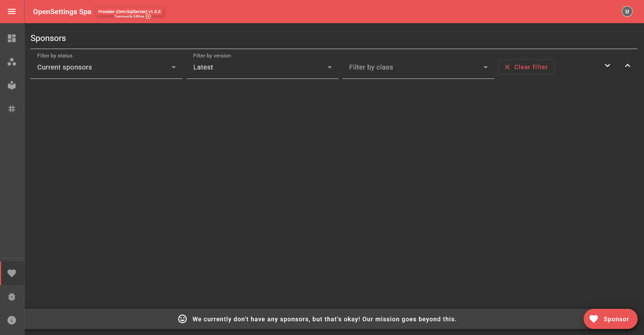Select the heart Sponsors icon in the sidebar

coord(12,273)
